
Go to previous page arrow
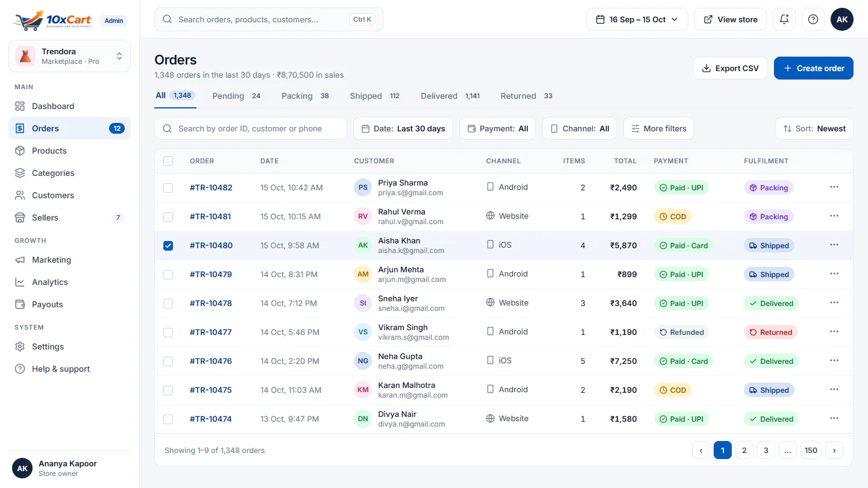[x=701, y=450]
